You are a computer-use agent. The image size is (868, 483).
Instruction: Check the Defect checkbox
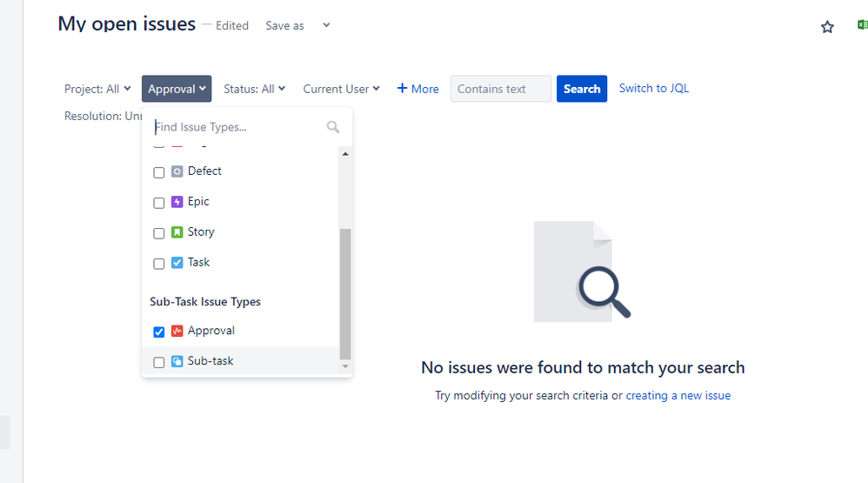(x=159, y=172)
